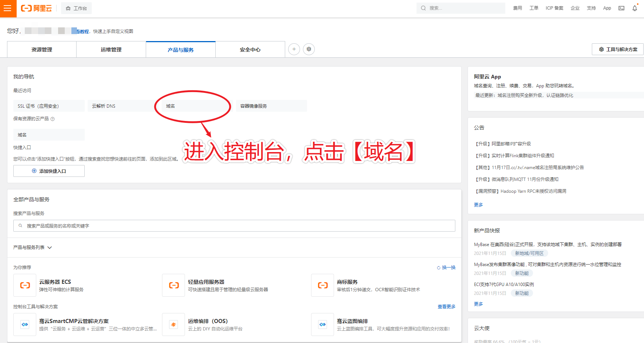Focus the top 搜索 search field
Screen dimensions: 644x343
click(461, 8)
